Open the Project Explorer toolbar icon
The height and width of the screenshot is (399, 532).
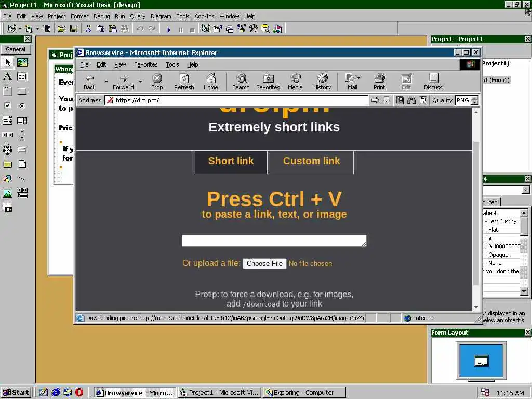(x=206, y=29)
